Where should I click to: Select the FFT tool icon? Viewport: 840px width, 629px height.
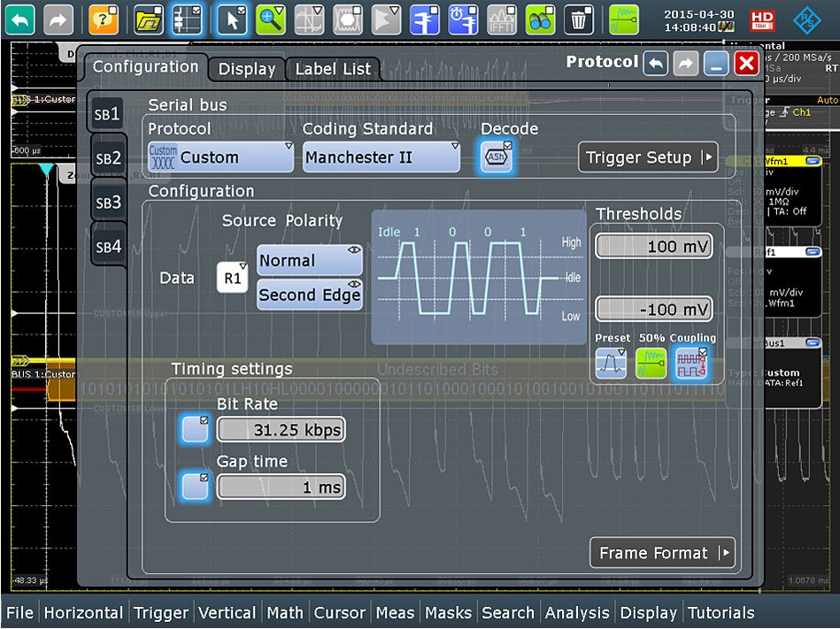pos(502,19)
